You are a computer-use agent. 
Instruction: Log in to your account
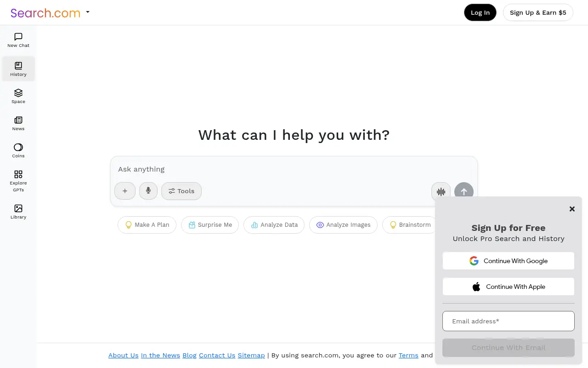click(480, 12)
